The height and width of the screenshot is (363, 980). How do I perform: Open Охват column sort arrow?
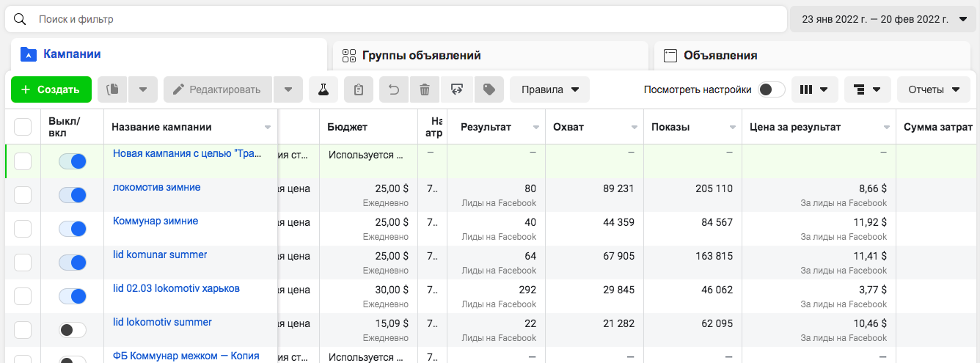(635, 128)
